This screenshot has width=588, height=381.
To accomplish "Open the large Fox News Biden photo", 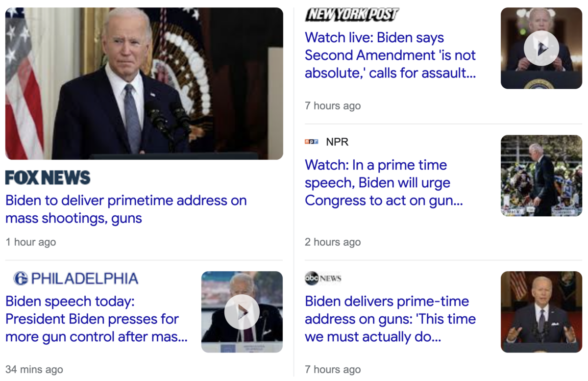I will click(x=144, y=83).
